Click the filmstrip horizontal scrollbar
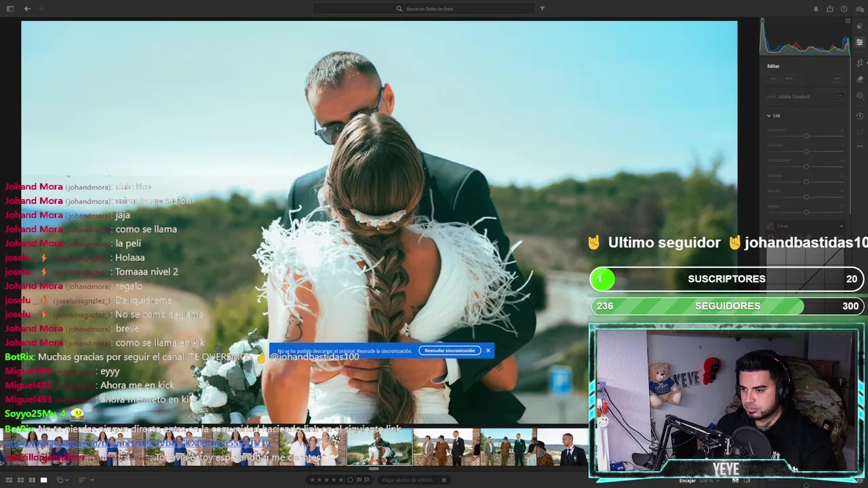This screenshot has height=488, width=868. 373,468
